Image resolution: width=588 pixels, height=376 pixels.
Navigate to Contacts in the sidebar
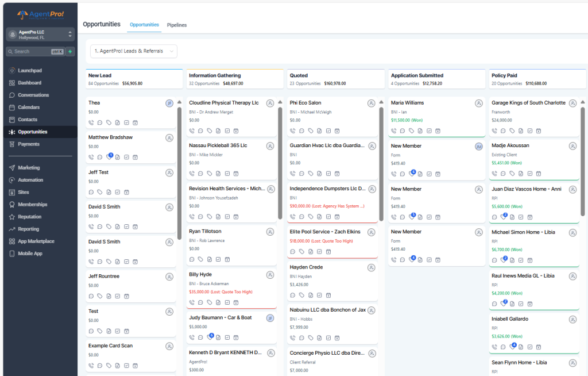point(28,120)
